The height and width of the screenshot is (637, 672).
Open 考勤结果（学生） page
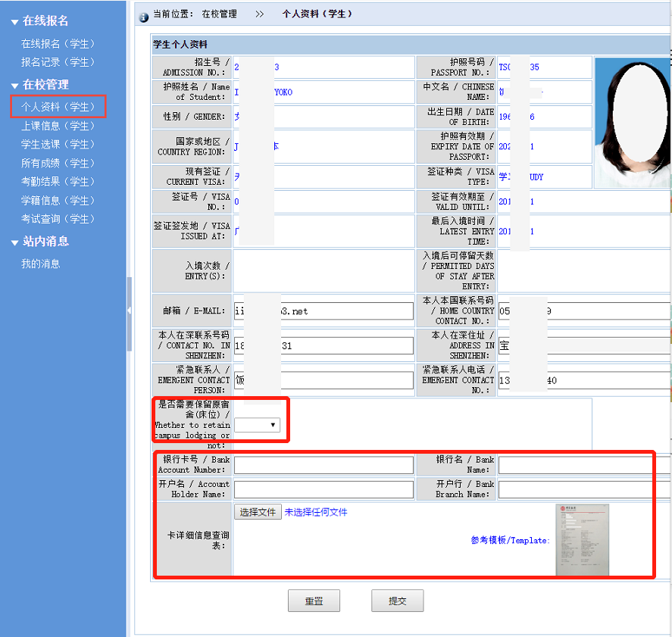[58, 182]
